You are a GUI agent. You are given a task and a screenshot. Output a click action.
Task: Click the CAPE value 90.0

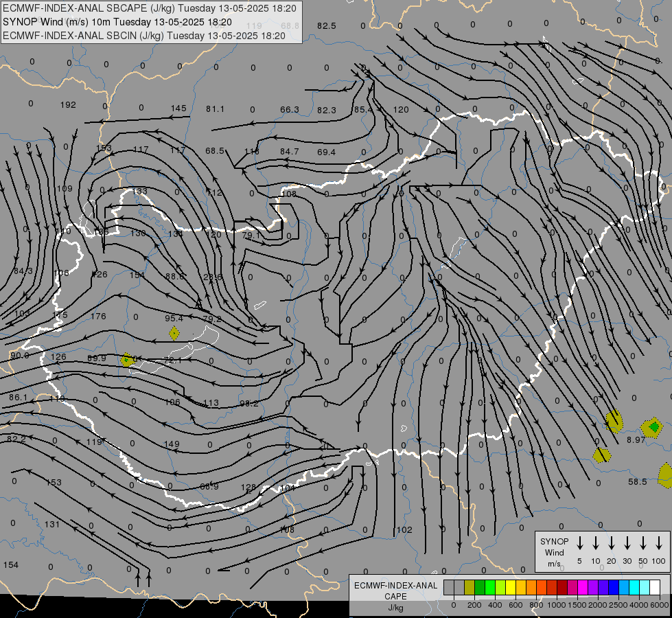point(20,356)
